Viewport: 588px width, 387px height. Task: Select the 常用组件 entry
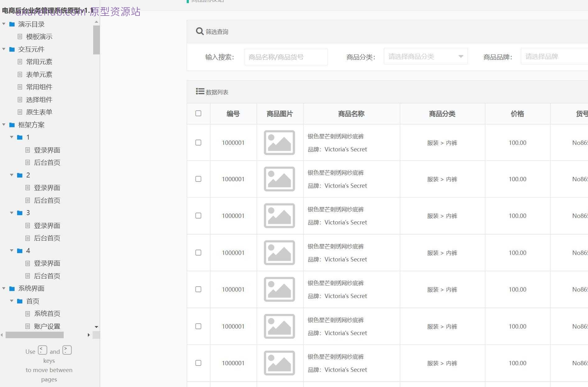[38, 87]
